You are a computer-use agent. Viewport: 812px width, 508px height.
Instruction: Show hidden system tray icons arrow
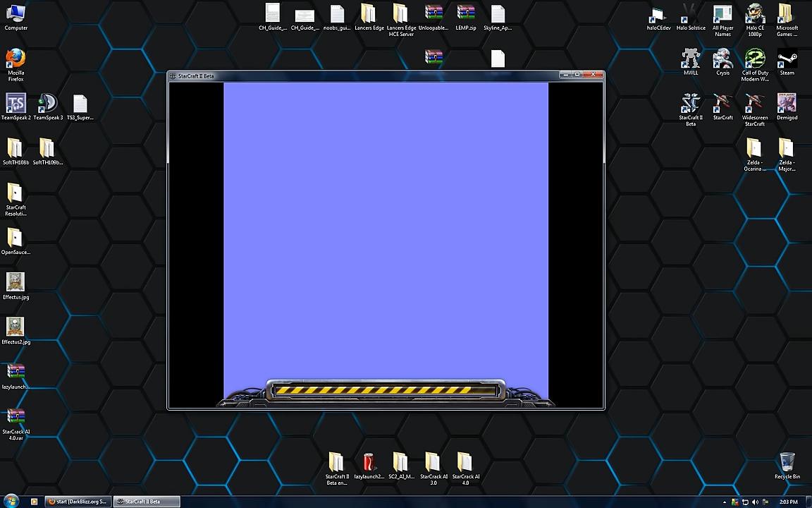(724, 502)
